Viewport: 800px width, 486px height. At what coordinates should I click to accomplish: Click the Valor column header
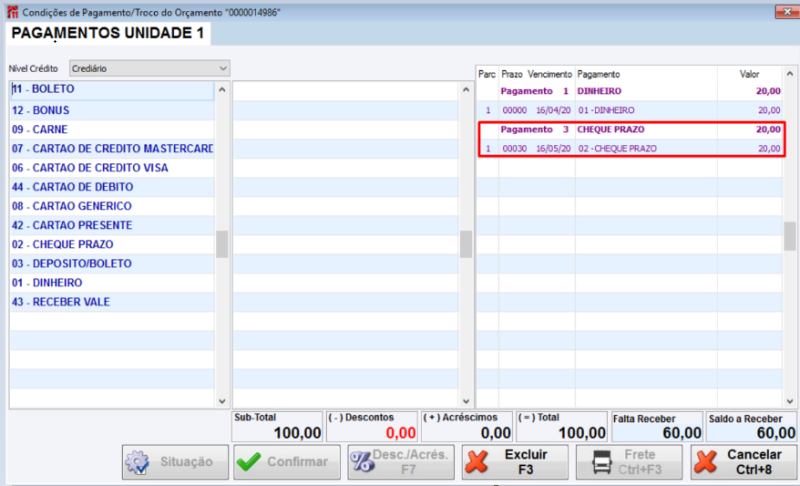coord(749,74)
